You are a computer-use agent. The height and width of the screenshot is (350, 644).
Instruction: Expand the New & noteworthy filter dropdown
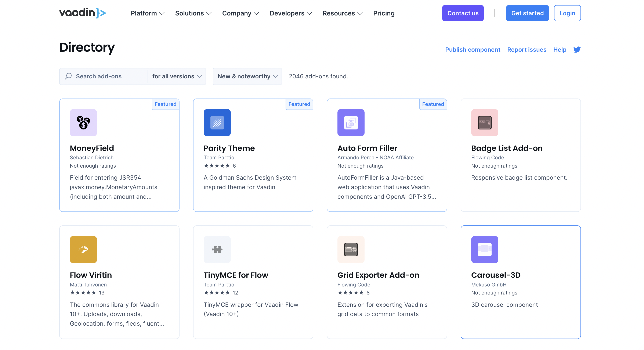pos(247,76)
